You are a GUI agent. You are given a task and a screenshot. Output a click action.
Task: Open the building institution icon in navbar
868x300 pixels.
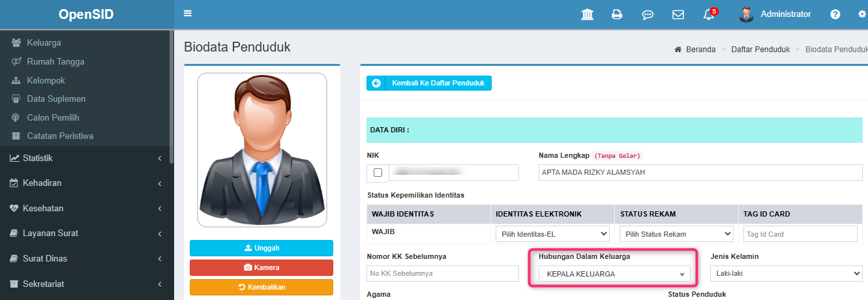click(587, 14)
